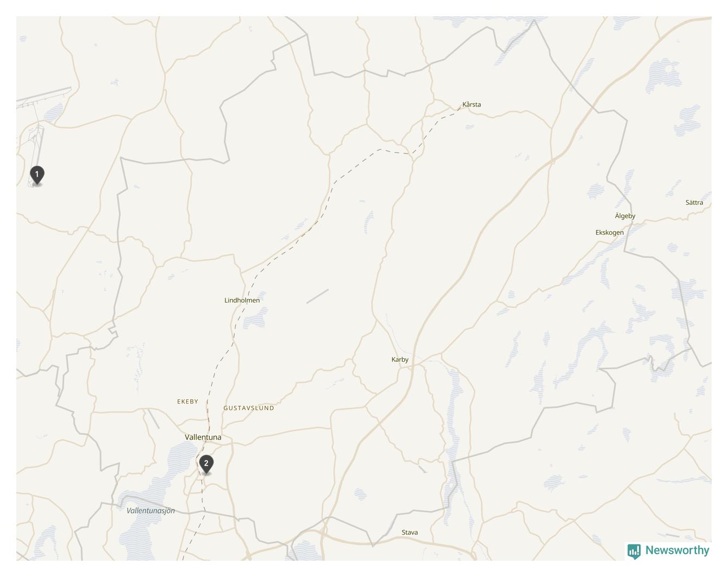This screenshot has width=728, height=577.
Task: Select the Vallentuna town label
Action: click(x=203, y=437)
